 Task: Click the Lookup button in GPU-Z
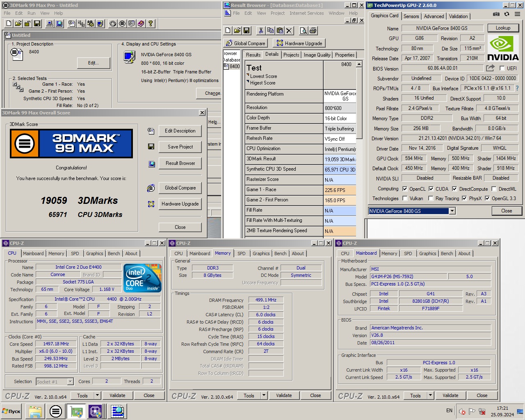pos(503,28)
